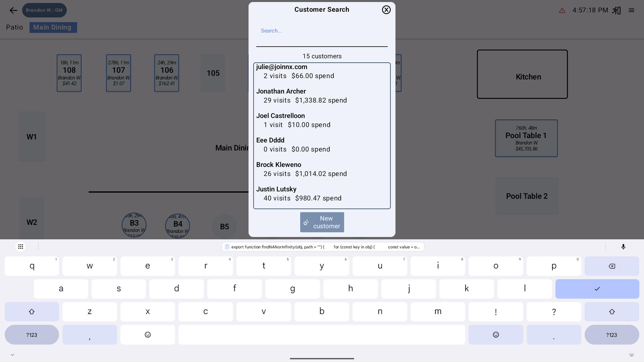Open the keyboard apps grid icon

click(x=20, y=247)
